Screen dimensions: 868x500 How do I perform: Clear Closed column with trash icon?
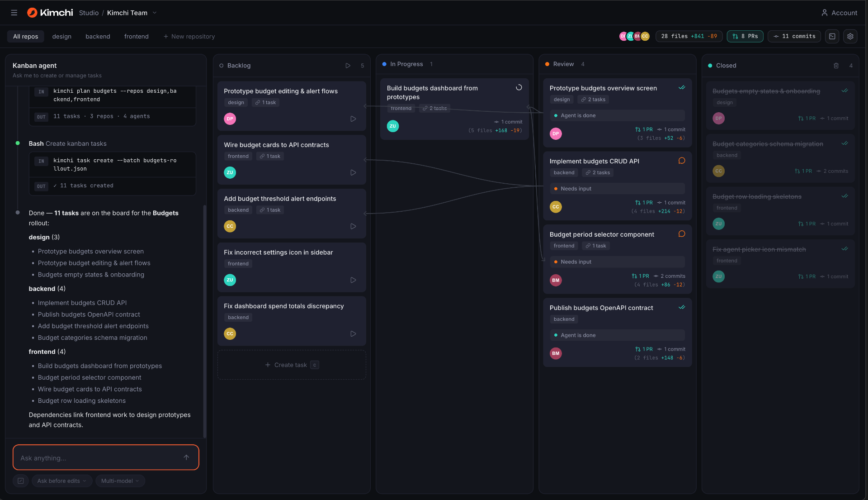pyautogui.click(x=836, y=66)
